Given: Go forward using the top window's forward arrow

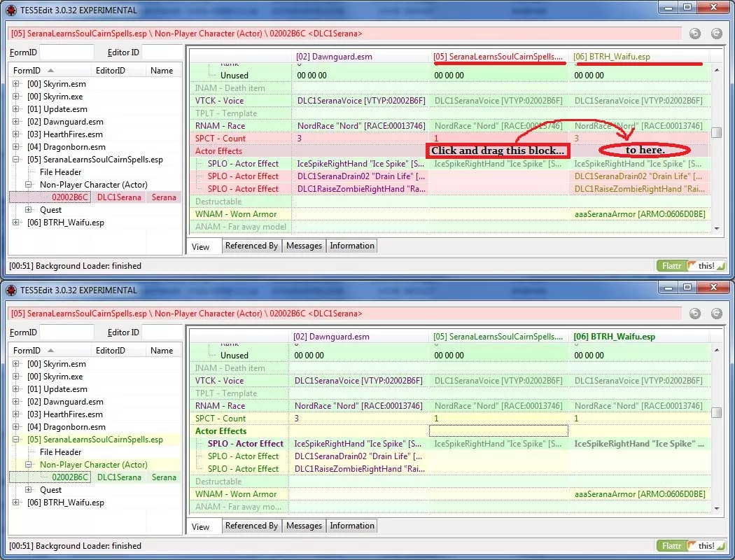Looking at the screenshot, I should pos(717,34).
